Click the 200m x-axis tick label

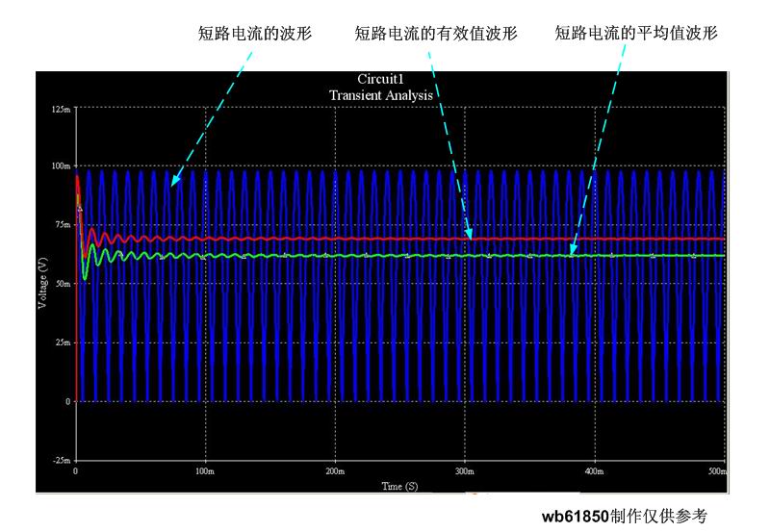(x=334, y=472)
